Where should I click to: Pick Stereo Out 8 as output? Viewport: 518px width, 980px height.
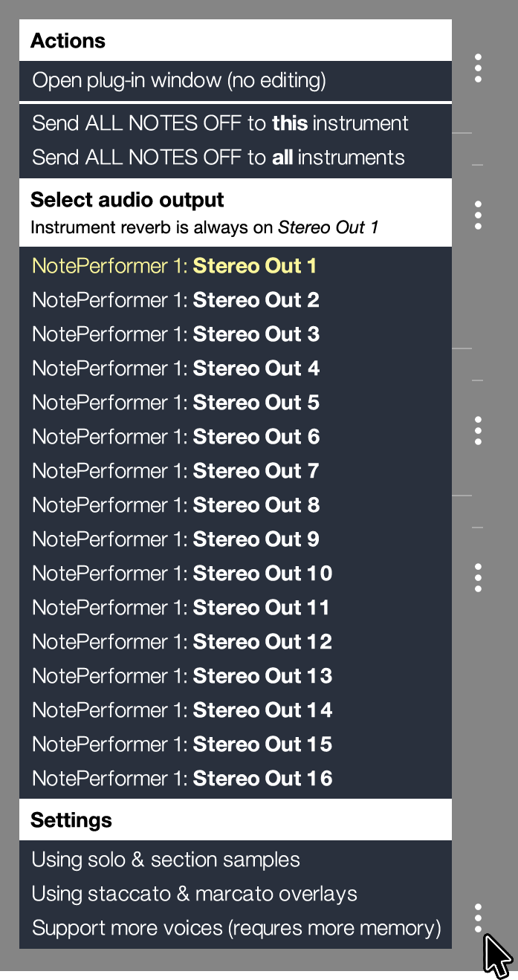[x=236, y=505]
